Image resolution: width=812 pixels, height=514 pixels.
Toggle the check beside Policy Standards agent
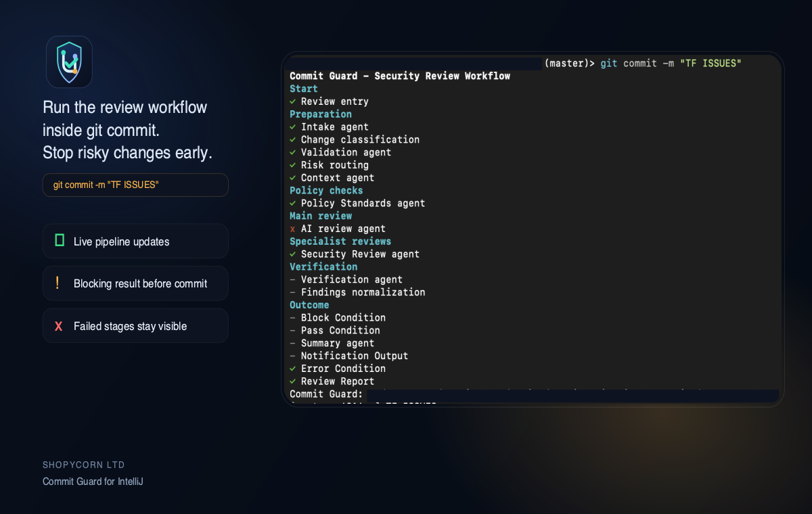coord(292,203)
